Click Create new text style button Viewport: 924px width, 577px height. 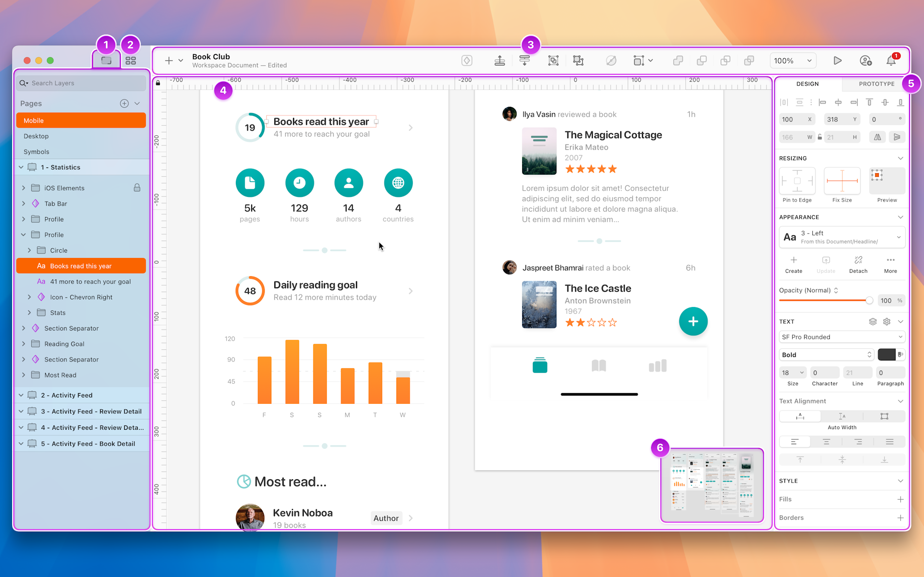794,265
